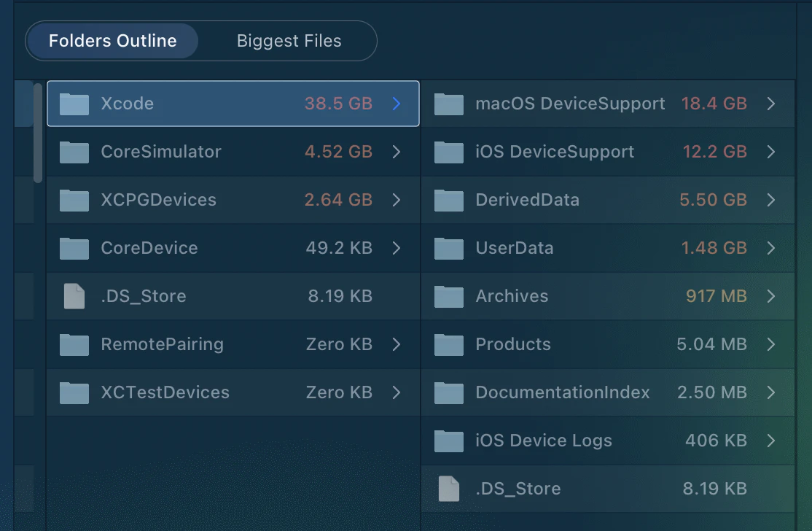Click the UserData folder icon
The image size is (812, 531).
(x=448, y=248)
